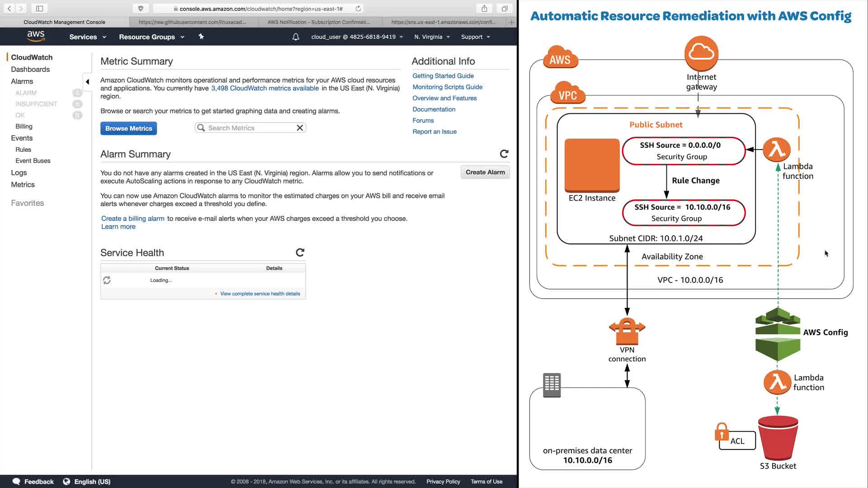Expand the cloud_user account menu

[x=356, y=37]
